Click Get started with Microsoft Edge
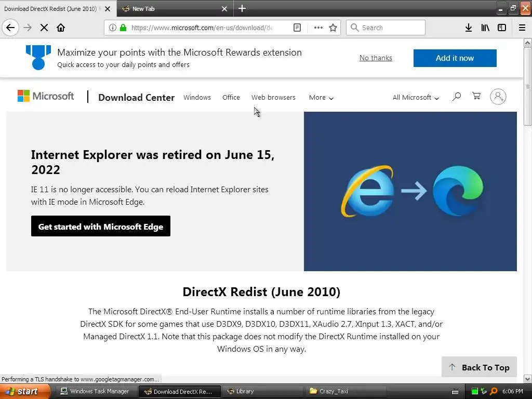The width and height of the screenshot is (532, 399). pos(101,227)
